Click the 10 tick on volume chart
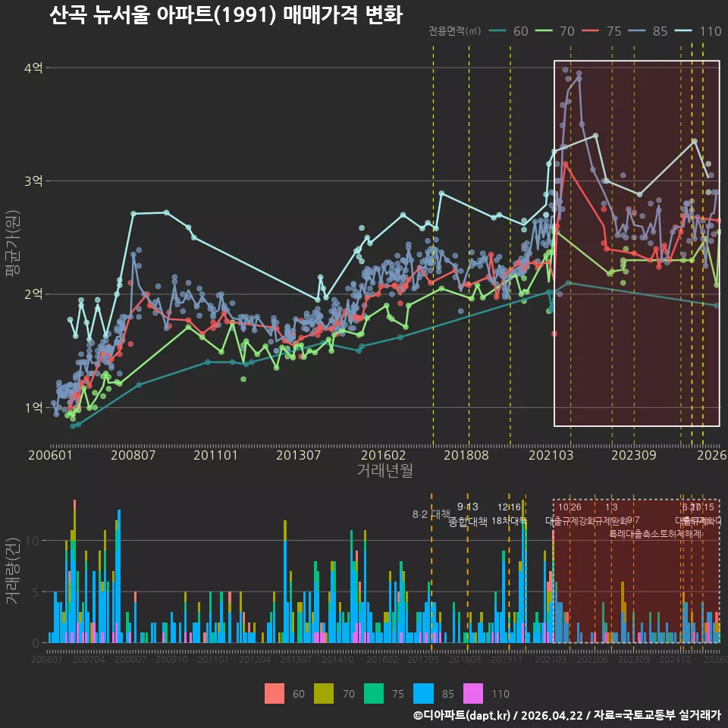Image resolution: width=728 pixels, height=728 pixels. coord(33,541)
